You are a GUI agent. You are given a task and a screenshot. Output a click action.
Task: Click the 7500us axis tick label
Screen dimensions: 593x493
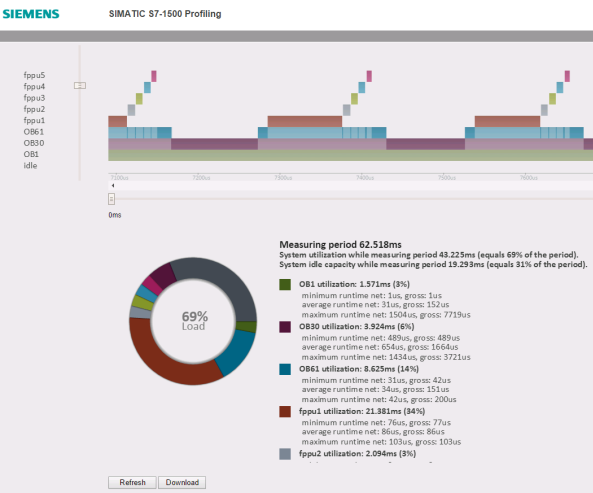(x=447, y=177)
